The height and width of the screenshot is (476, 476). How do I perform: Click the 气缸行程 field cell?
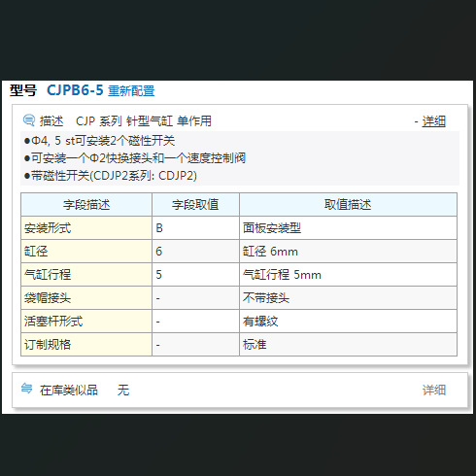tap(86, 275)
